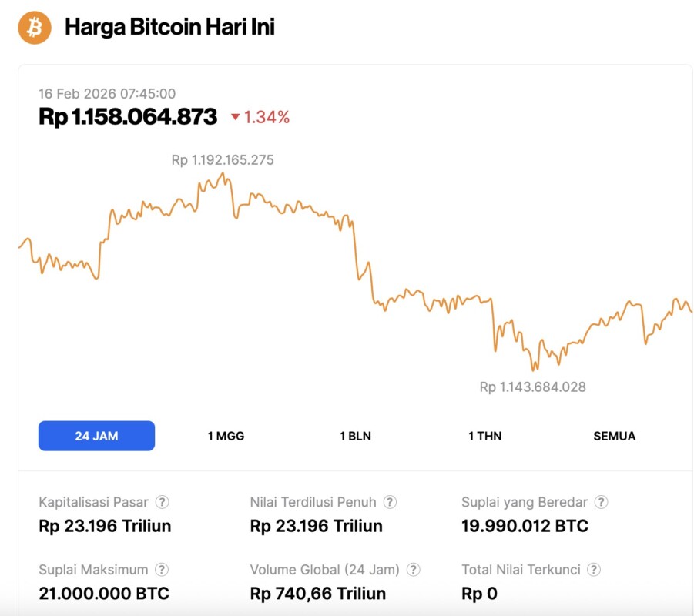Click the orange Bitcoin logo icon
The width and height of the screenshot is (694, 616).
[x=35, y=28]
